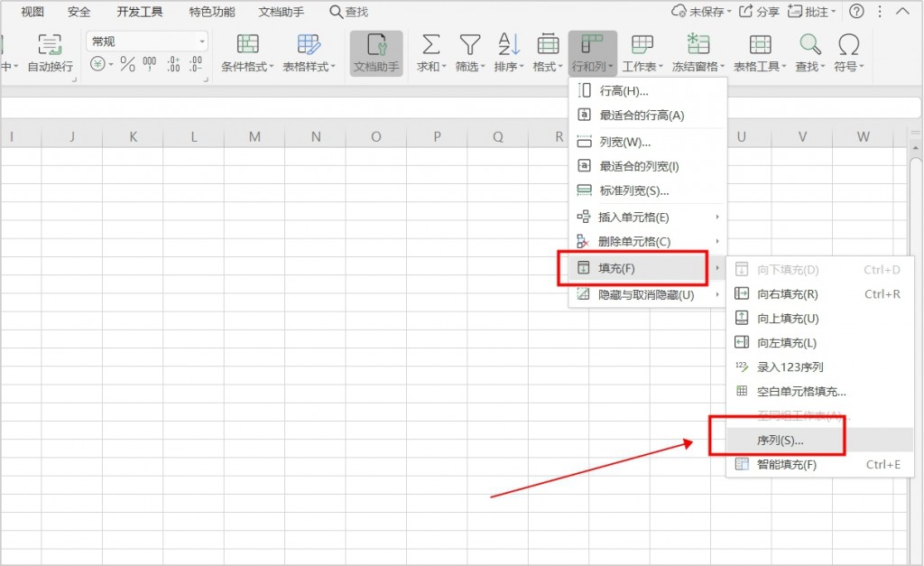924x566 pixels.
Task: Open 条件格式 conditional formatting
Action: pos(247,53)
